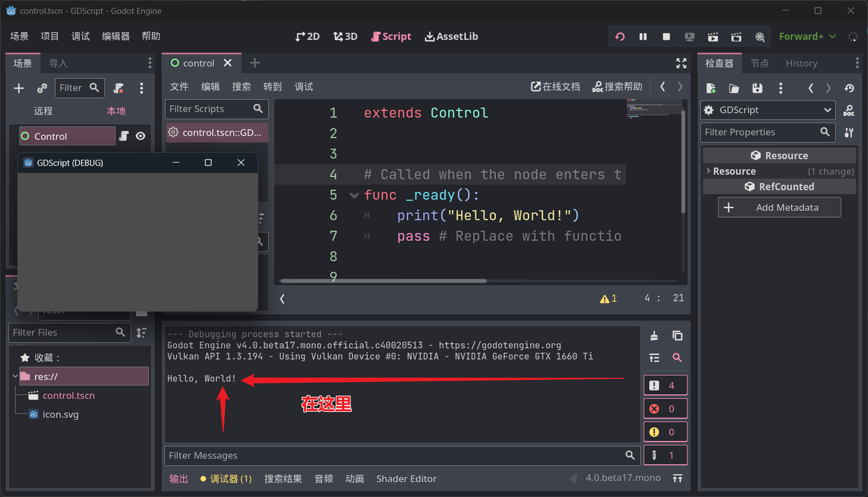Click the Add Metadata button

pos(779,207)
